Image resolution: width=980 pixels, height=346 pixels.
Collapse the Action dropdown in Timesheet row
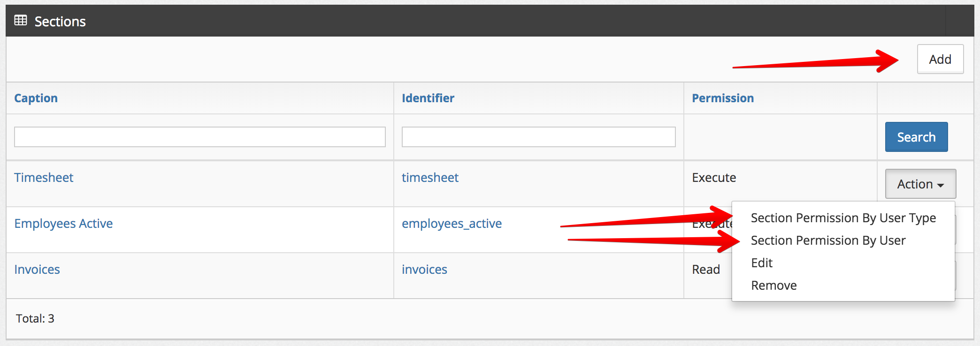coord(920,184)
